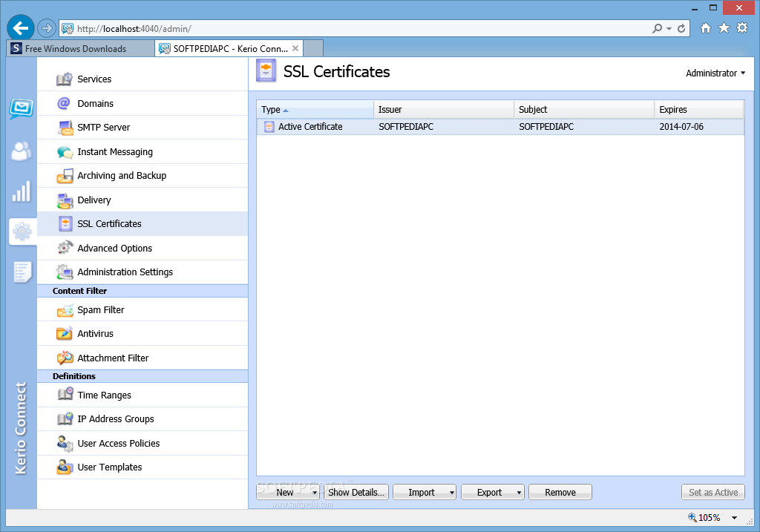Sort by the Type column header
The height and width of the screenshot is (532, 760).
(x=315, y=110)
